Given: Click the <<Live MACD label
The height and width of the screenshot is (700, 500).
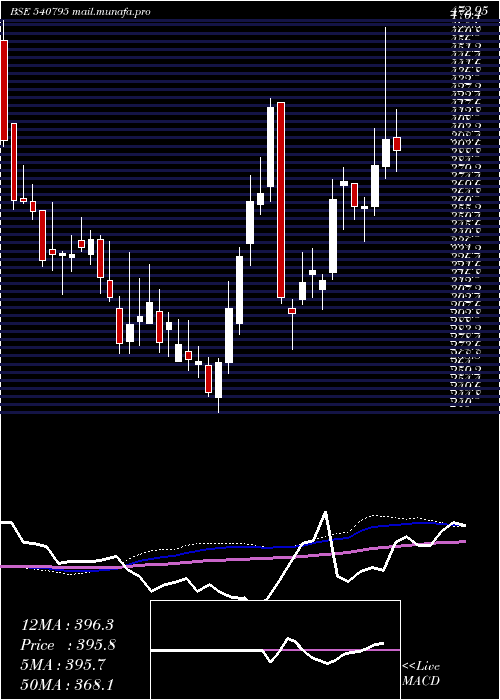Looking at the screenshot, I should click(x=421, y=674).
